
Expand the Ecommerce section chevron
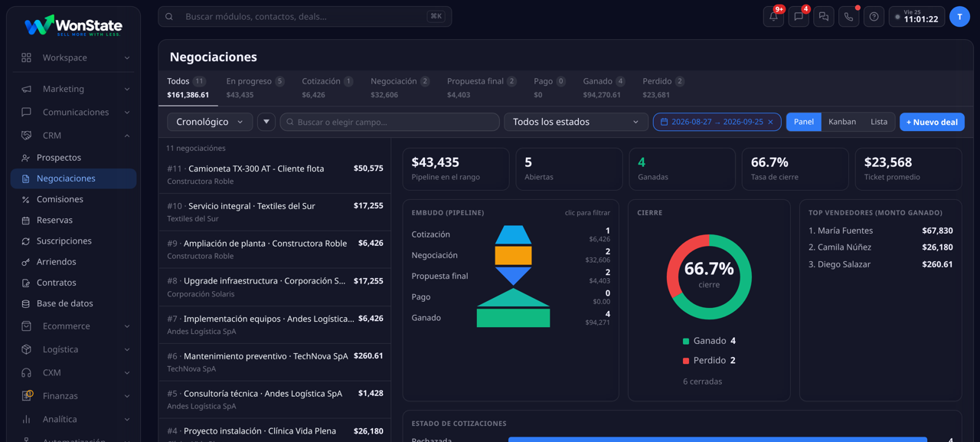pos(127,326)
